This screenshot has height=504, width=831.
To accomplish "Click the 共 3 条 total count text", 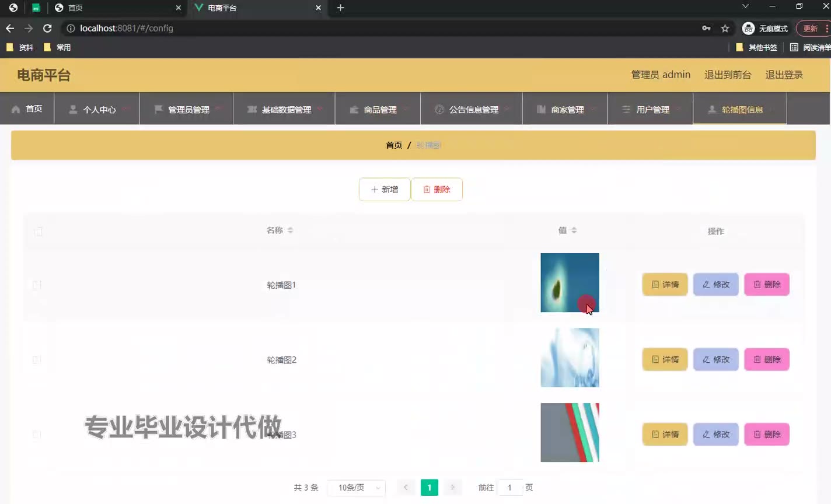I will pyautogui.click(x=306, y=488).
